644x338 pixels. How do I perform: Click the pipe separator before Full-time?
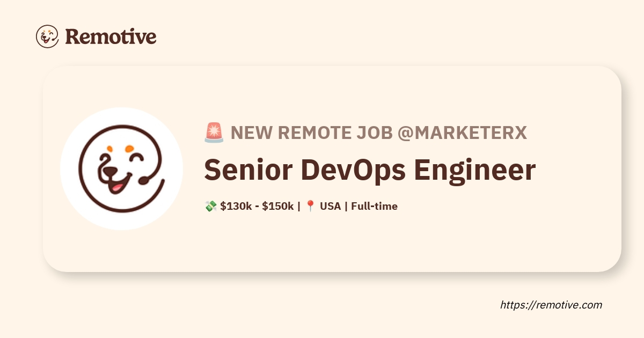pyautogui.click(x=346, y=206)
